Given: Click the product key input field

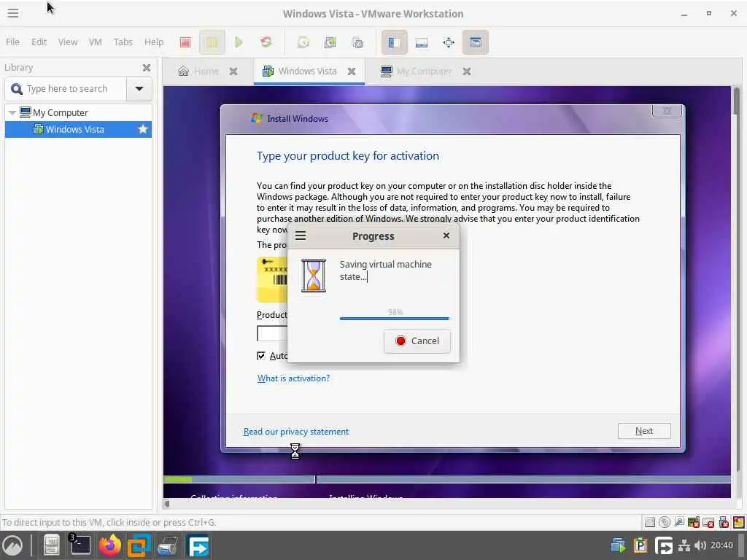Looking at the screenshot, I should pyautogui.click(x=272, y=333).
